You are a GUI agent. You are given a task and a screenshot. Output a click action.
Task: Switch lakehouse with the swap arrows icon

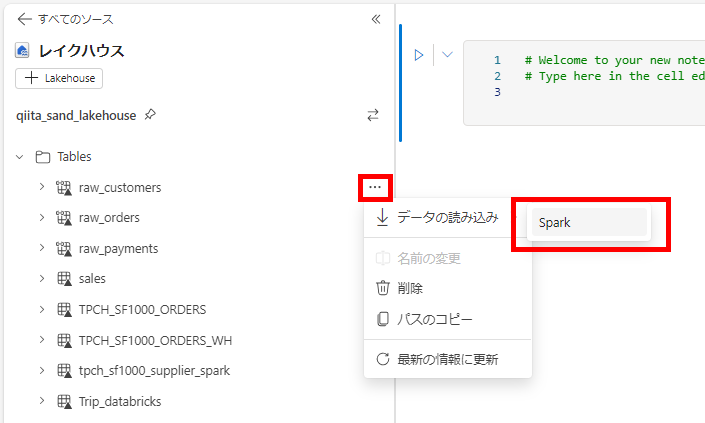pyautogui.click(x=373, y=115)
